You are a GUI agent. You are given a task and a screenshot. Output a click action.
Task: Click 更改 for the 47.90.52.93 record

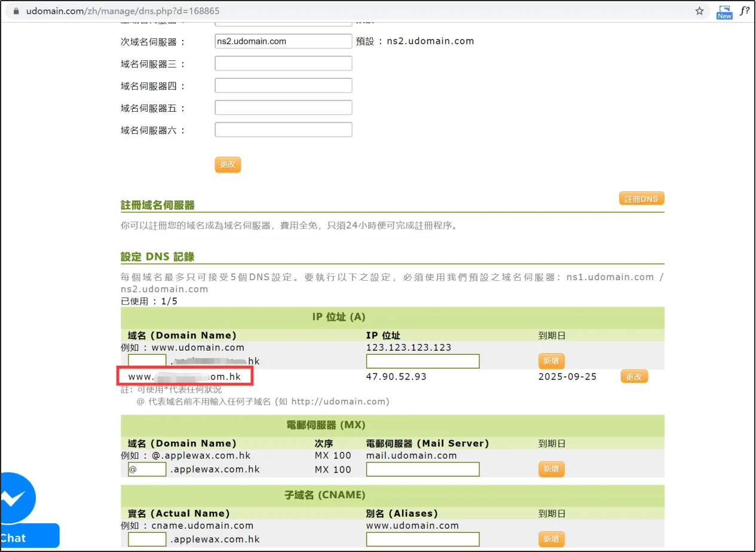633,377
